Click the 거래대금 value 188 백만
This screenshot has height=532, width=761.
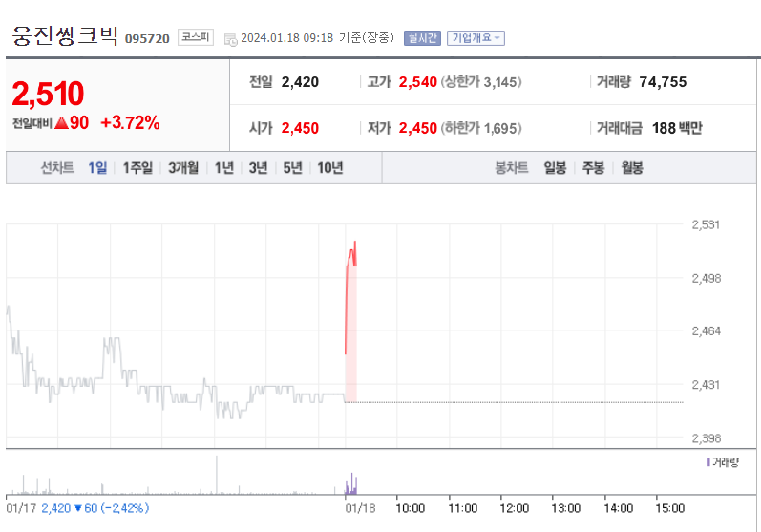click(677, 128)
